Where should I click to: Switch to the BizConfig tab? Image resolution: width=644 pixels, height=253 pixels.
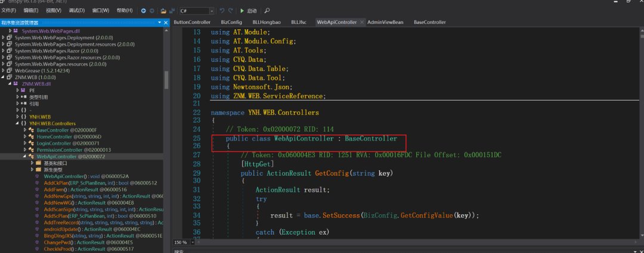pyautogui.click(x=231, y=22)
